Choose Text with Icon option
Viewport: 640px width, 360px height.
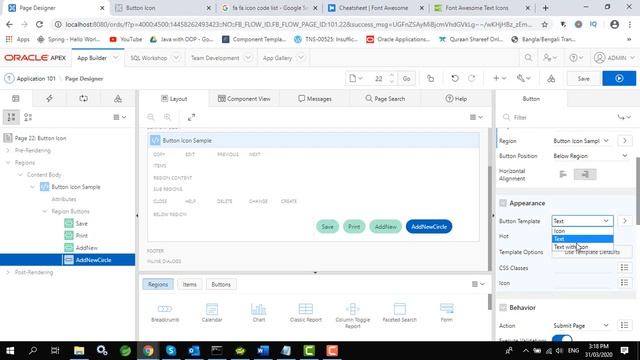582,247
